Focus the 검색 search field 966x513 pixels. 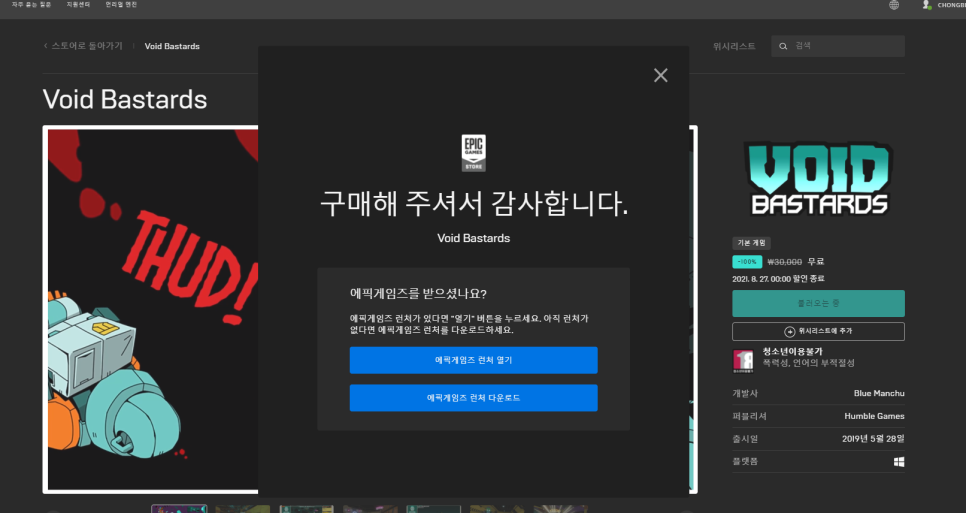coord(838,46)
